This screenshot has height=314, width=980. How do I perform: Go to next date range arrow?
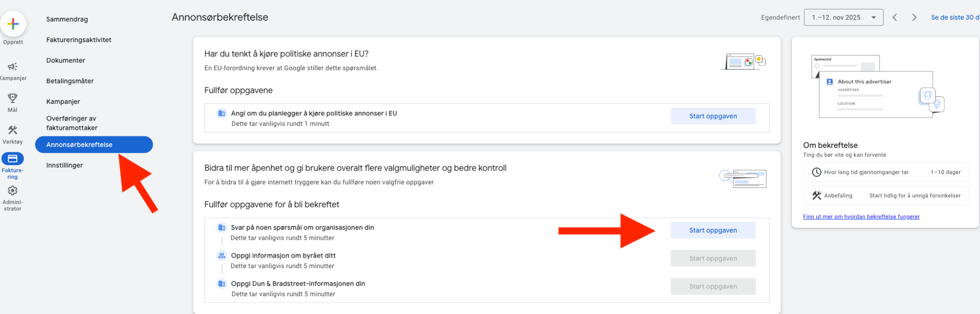914,17
